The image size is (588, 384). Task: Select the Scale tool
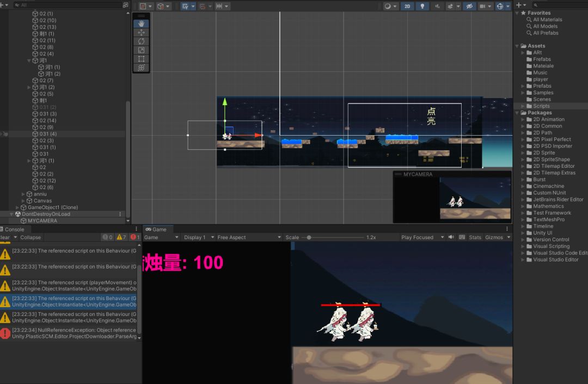pos(142,50)
